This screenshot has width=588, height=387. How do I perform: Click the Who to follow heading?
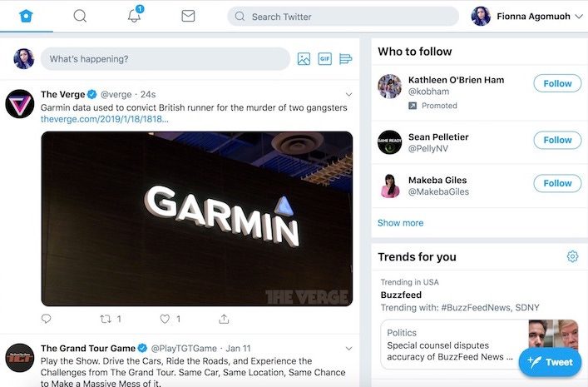coord(415,52)
